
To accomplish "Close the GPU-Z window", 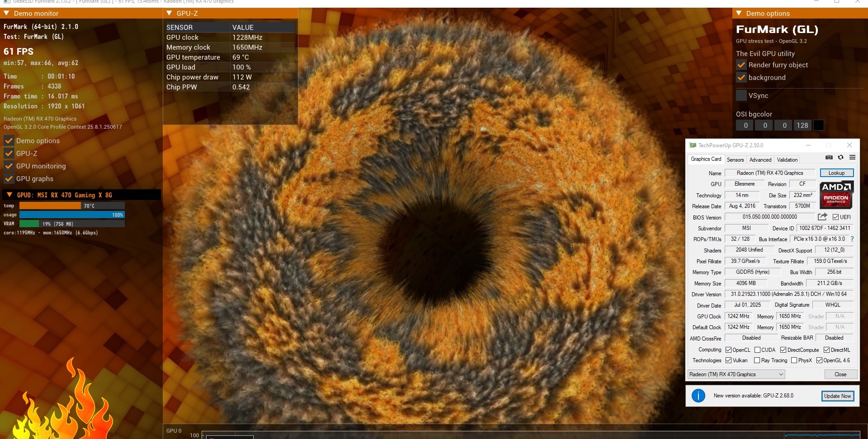I will (x=849, y=145).
